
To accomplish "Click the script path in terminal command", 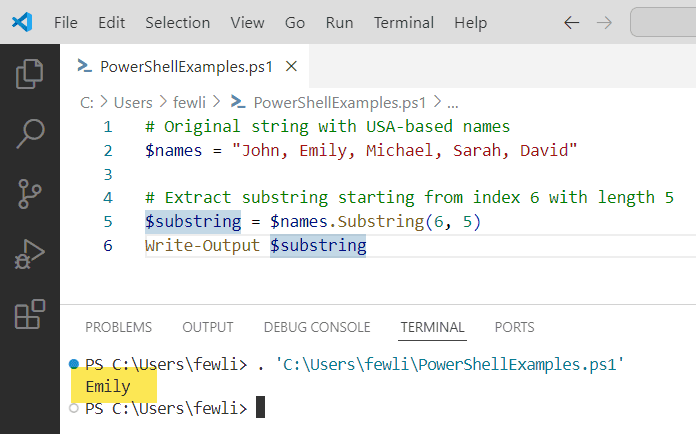I will (x=450, y=365).
